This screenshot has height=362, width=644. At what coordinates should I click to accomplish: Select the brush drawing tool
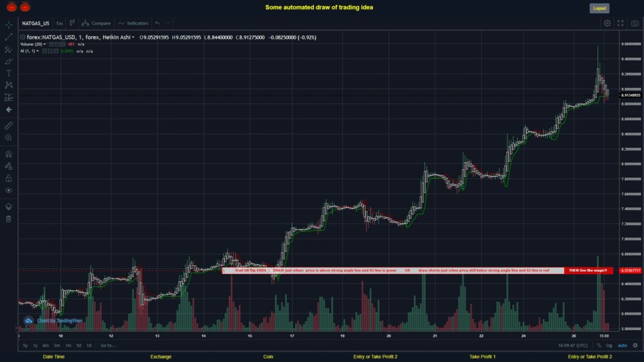tap(9, 61)
